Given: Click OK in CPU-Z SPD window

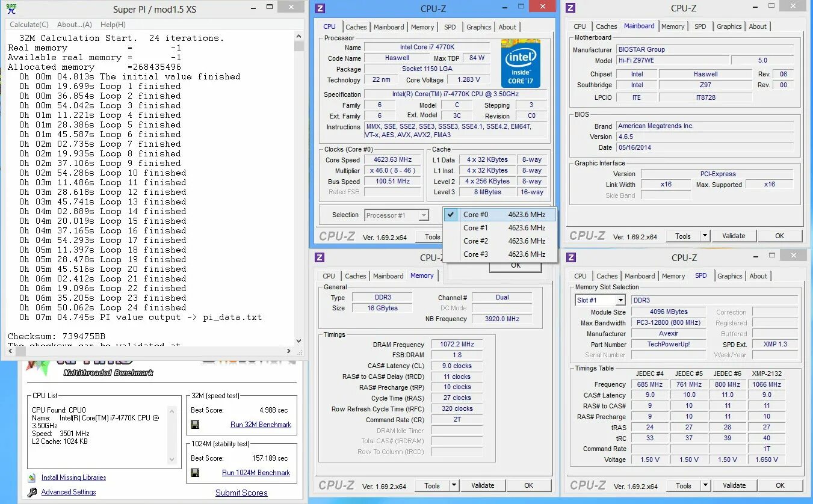Looking at the screenshot, I should pos(781,486).
